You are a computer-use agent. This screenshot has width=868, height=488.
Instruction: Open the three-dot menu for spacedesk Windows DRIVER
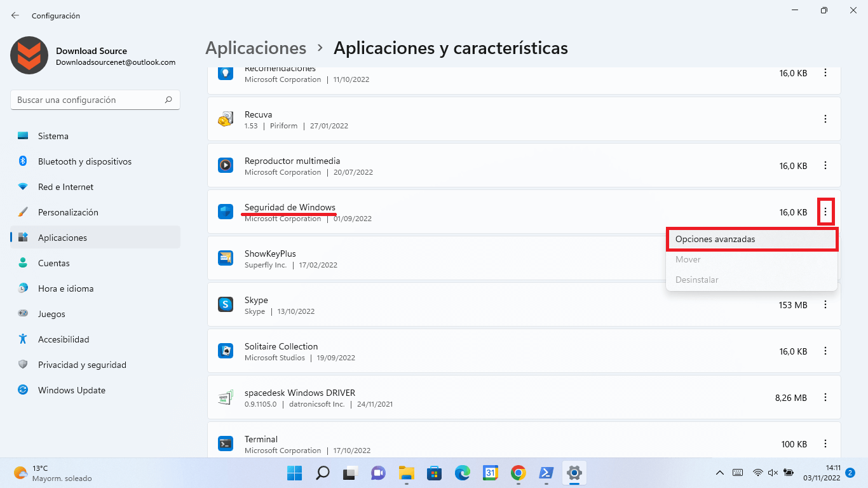point(825,398)
